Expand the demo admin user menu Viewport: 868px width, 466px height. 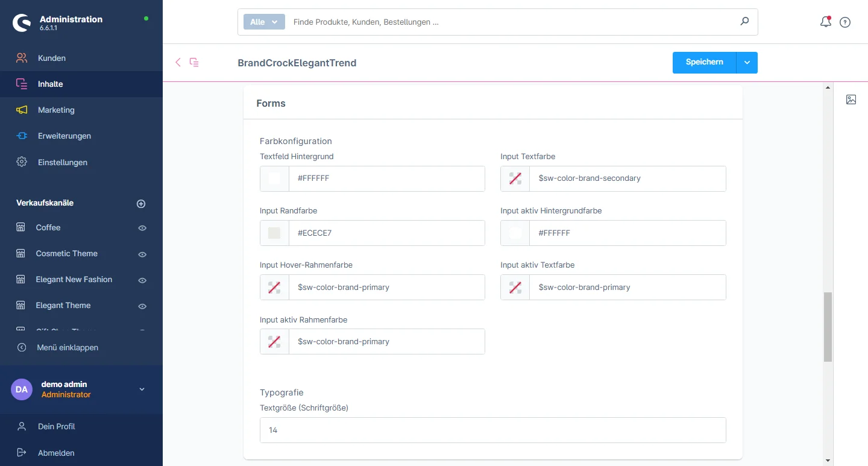pyautogui.click(x=142, y=389)
